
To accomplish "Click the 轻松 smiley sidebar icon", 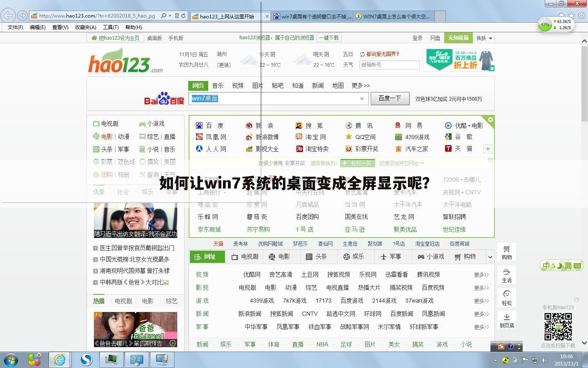I will [507, 298].
